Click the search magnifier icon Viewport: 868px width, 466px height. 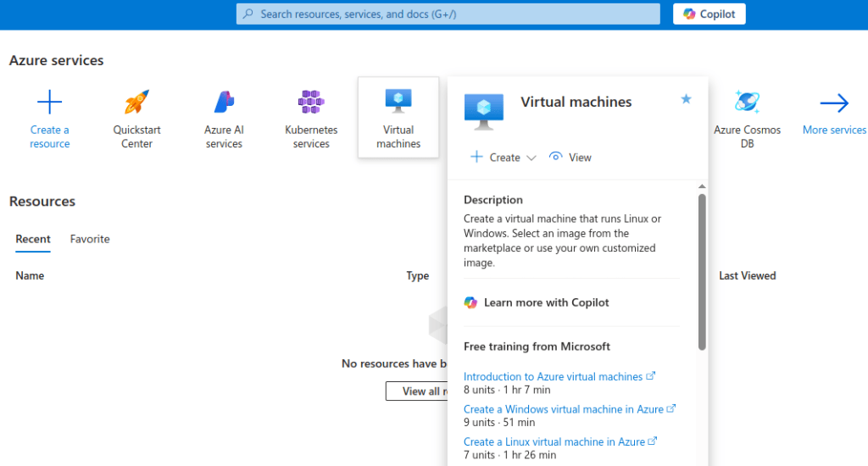tap(248, 14)
